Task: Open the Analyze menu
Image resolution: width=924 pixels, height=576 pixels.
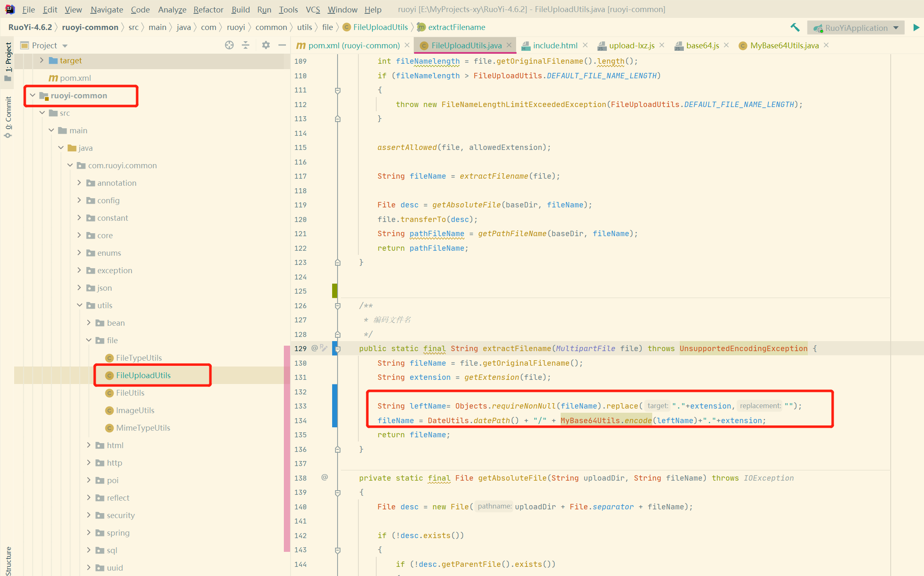Action: point(172,9)
